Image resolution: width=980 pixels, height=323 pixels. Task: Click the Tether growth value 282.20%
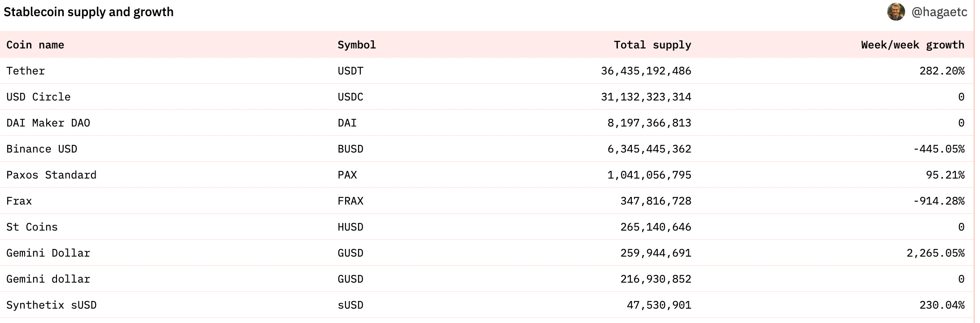point(941,71)
